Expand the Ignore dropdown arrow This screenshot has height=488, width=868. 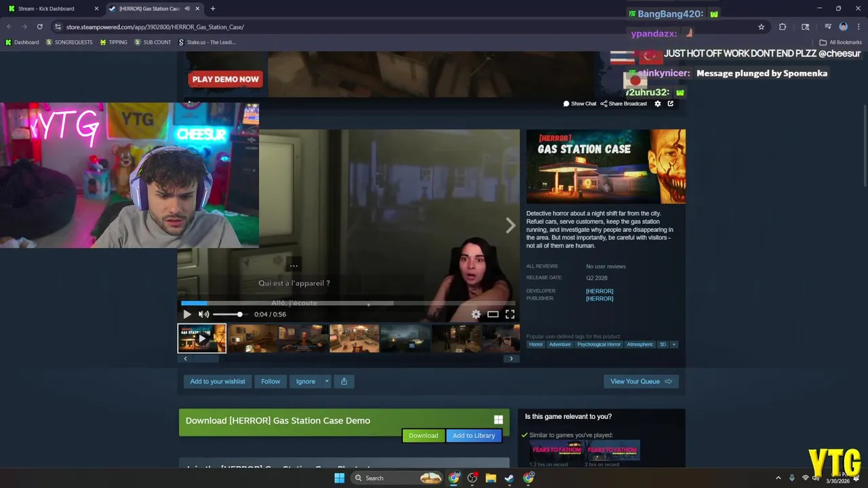(327, 382)
